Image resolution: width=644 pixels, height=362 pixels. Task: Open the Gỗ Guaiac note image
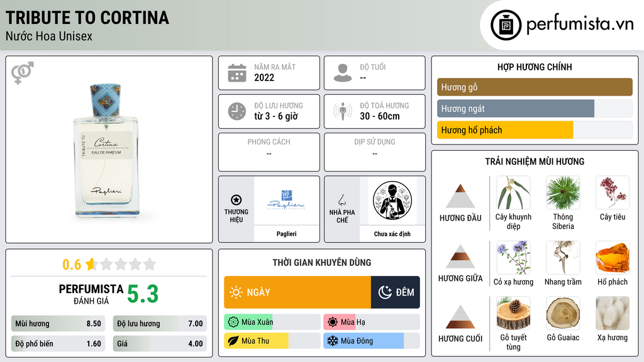[x=563, y=314]
